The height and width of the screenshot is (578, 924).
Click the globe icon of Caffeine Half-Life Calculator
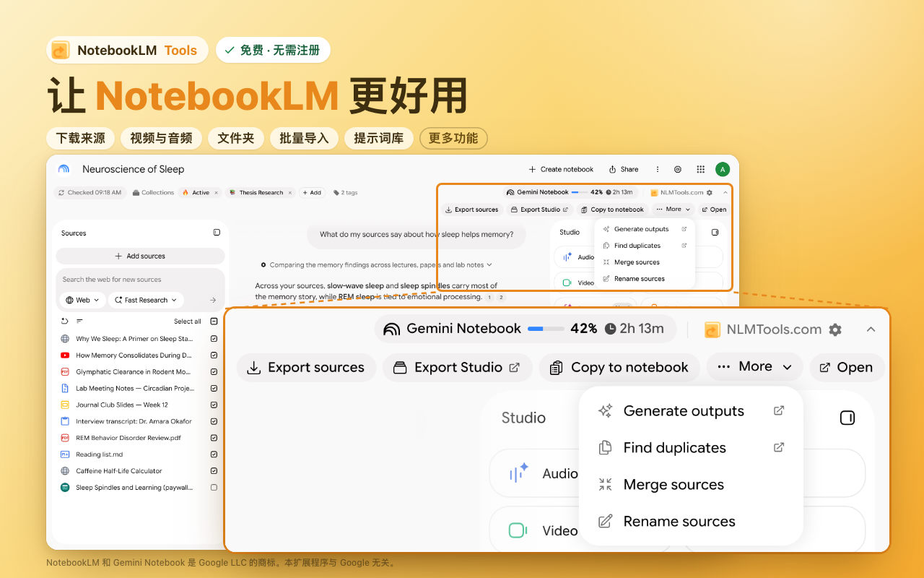[x=65, y=471]
